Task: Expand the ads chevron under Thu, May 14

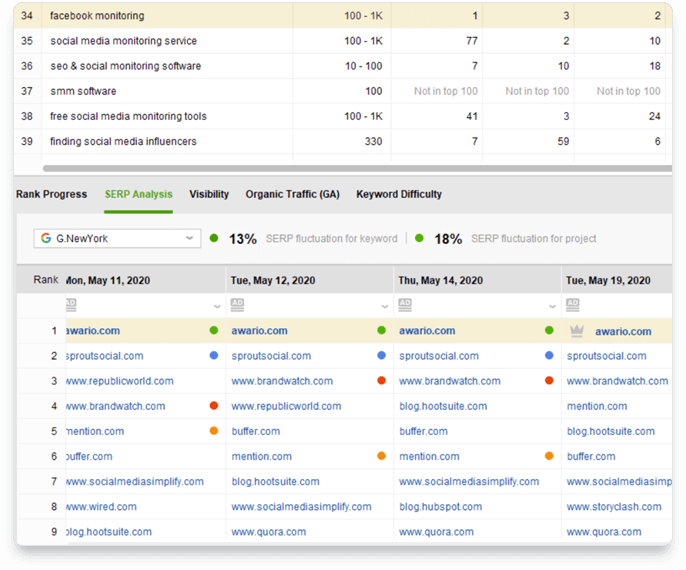Action: click(x=552, y=306)
